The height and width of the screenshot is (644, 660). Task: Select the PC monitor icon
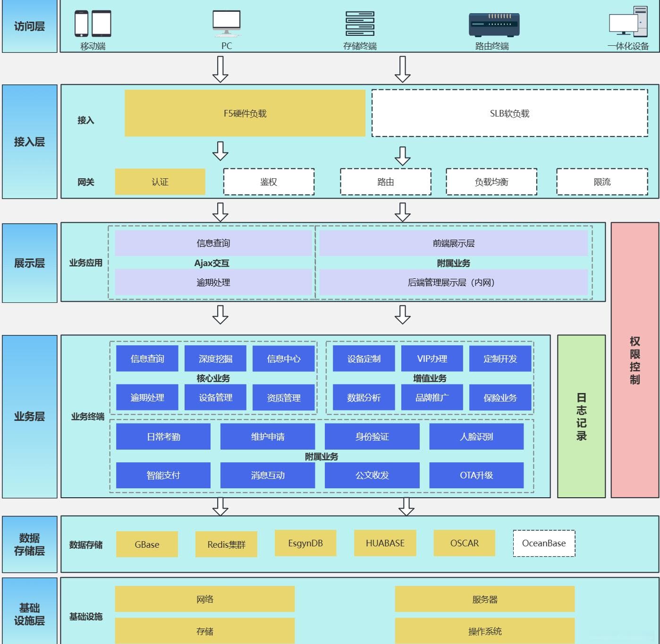[x=227, y=24]
